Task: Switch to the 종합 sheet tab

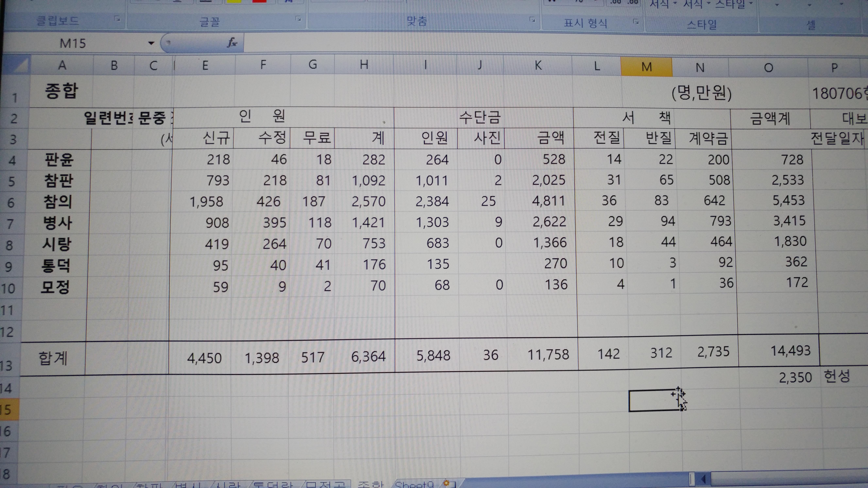Action: coord(371,484)
